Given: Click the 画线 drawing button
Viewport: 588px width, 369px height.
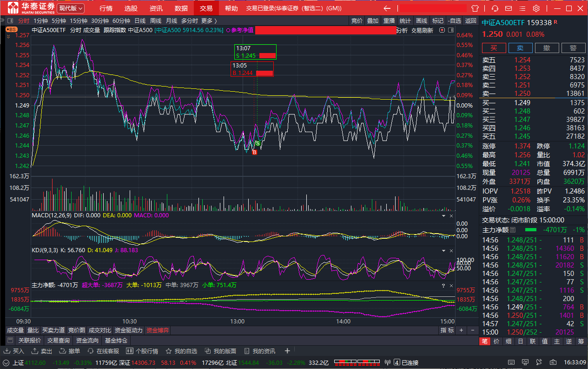Looking at the screenshot, I should [421, 20].
